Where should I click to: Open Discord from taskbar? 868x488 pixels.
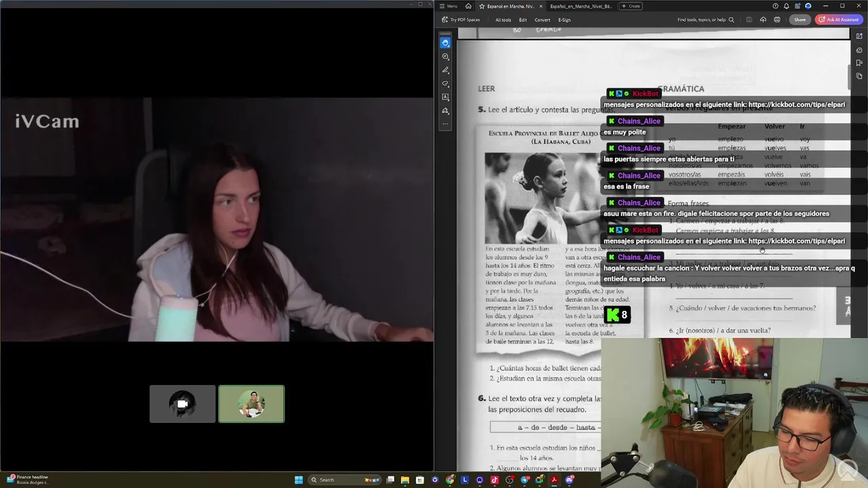pos(570,480)
